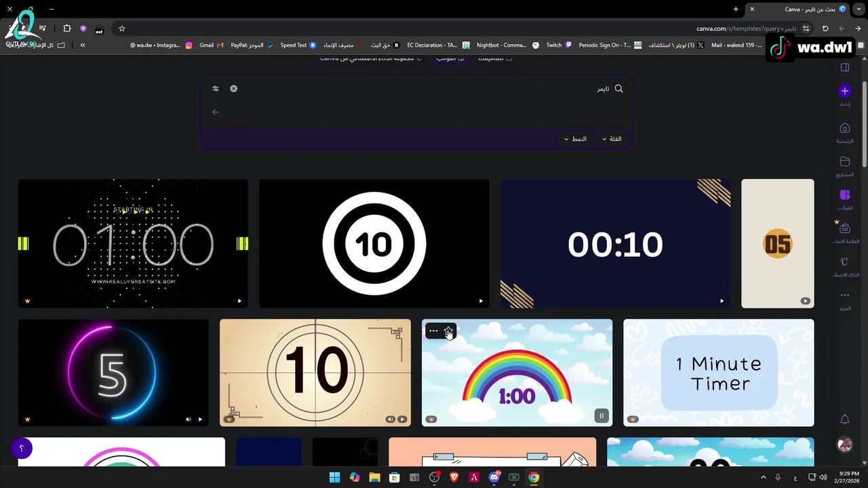Collapse the sidebar with the panel toggle icon
The image size is (868, 488).
[x=844, y=67]
